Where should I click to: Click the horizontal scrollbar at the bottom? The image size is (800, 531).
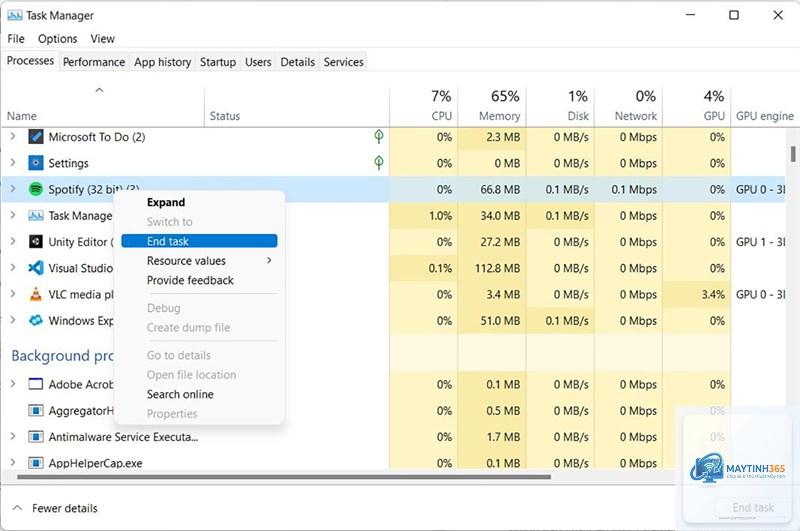[x=284, y=477]
